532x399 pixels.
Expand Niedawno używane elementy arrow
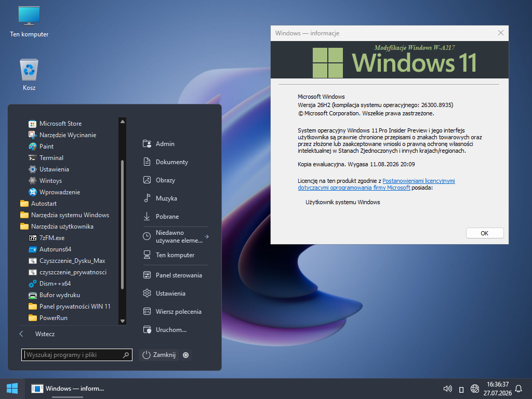coord(207,236)
